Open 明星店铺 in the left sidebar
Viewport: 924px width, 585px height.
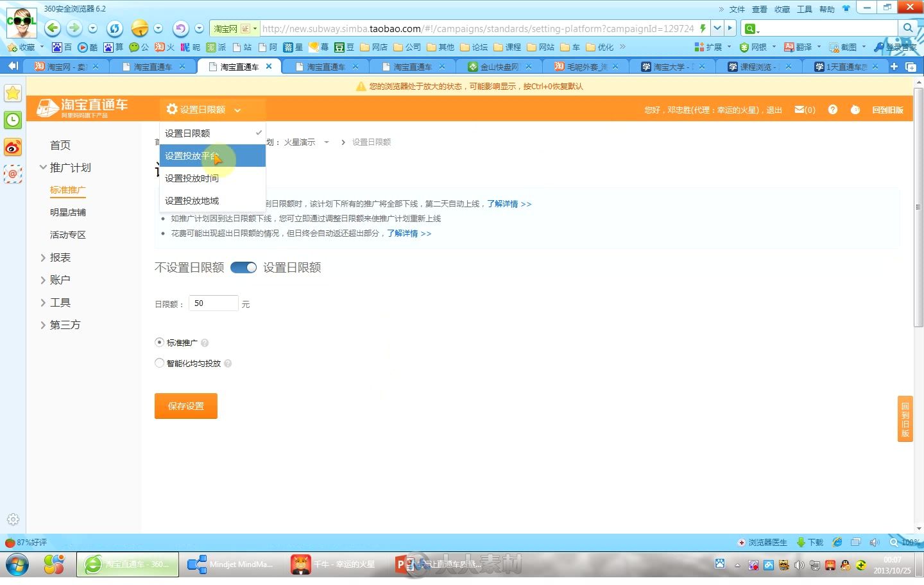[x=68, y=212]
